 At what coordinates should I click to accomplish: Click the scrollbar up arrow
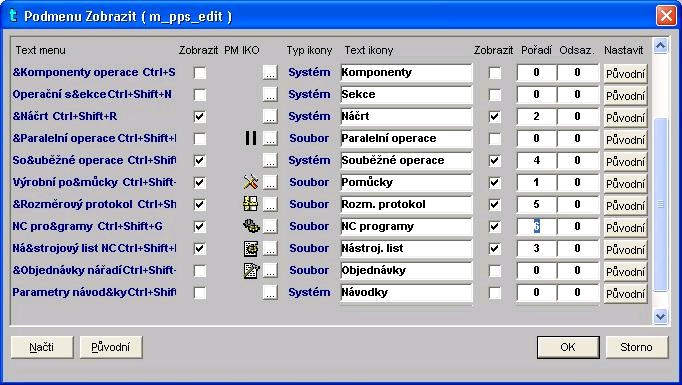(x=660, y=46)
